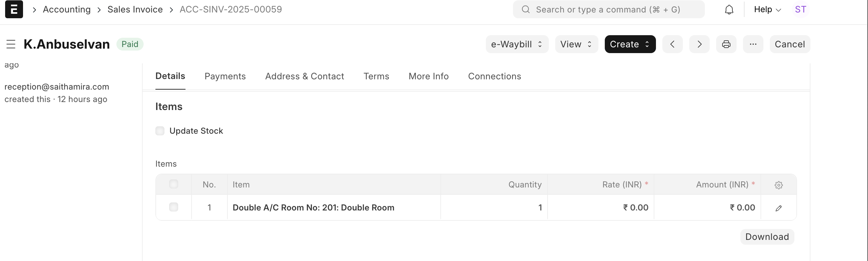Toggle the sidebar hamburger menu
Viewport: 868px width, 261px height.
click(x=11, y=44)
